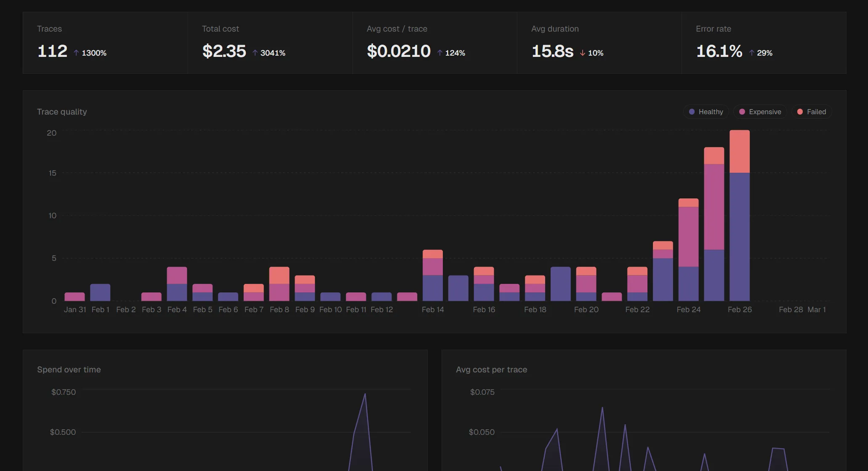Click the up arrow beside 29% error change
Screen dimensions: 868x471
pyautogui.click(x=751, y=52)
